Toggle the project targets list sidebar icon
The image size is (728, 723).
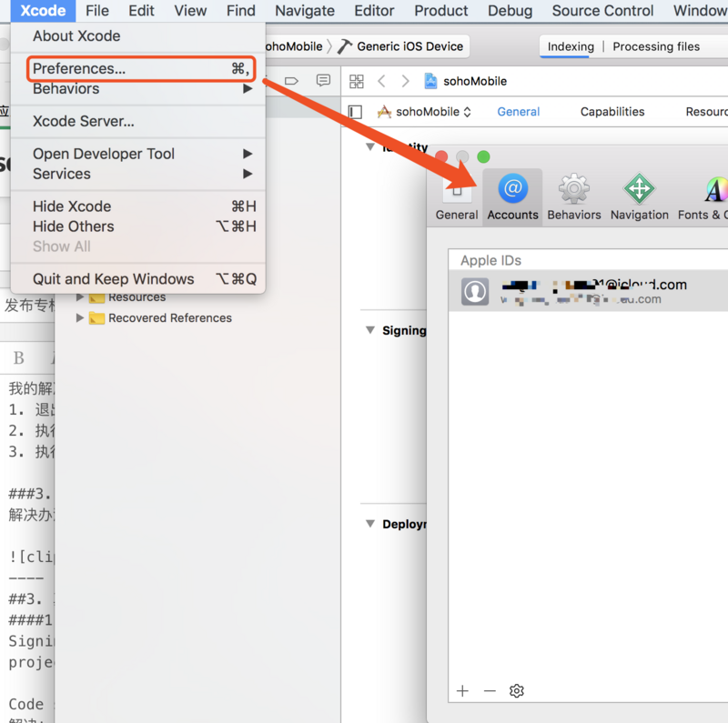coord(355,112)
